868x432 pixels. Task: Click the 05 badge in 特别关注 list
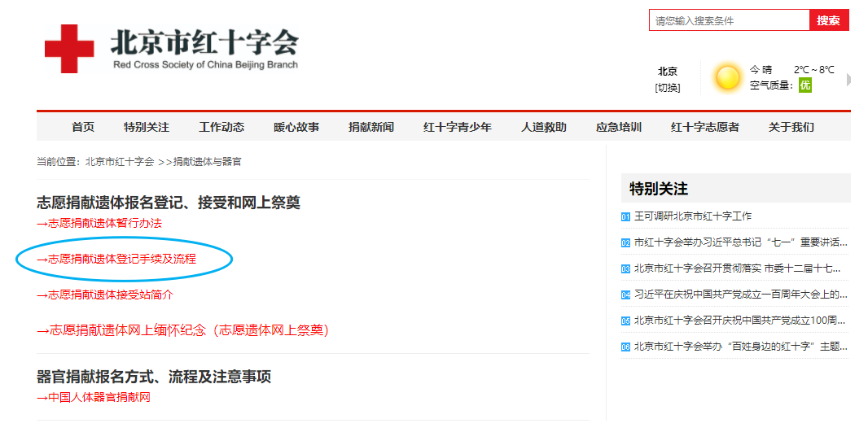point(625,321)
